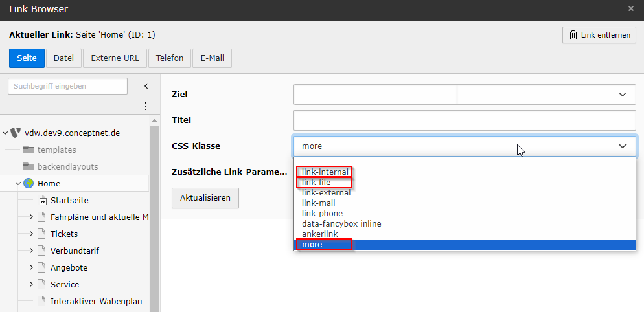Switch to the Externe URL tab

[115, 58]
